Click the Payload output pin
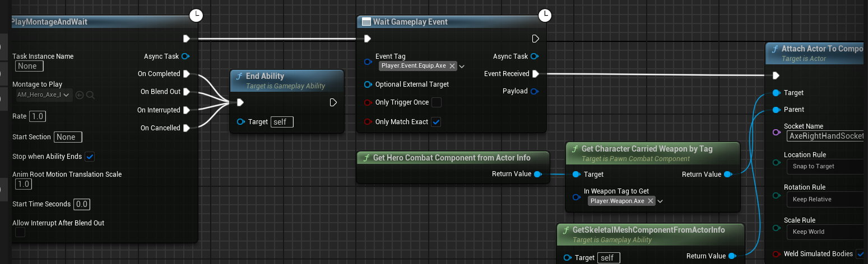 point(535,91)
